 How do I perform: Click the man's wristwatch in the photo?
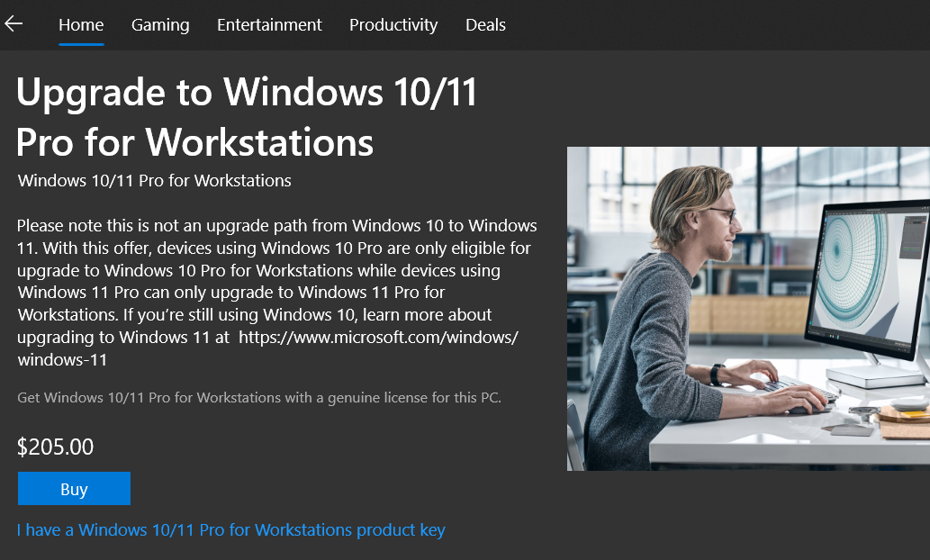coord(718,374)
